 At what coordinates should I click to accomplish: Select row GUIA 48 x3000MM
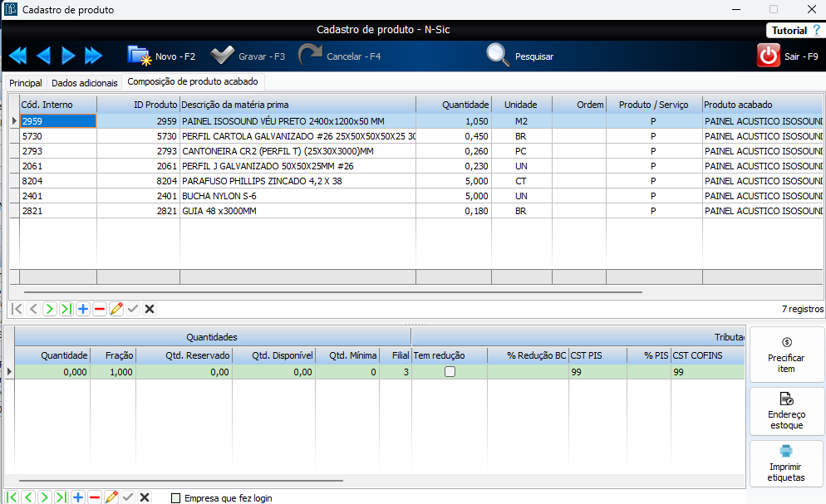[416, 211]
